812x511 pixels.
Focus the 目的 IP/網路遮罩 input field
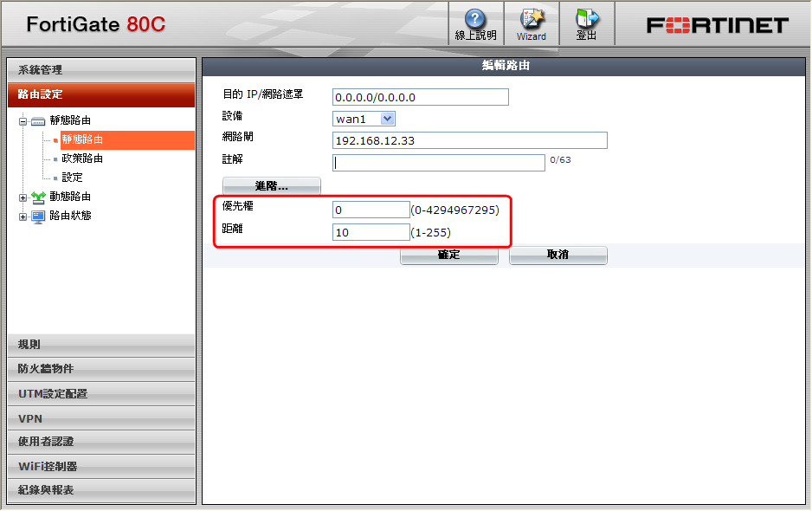pyautogui.click(x=421, y=97)
